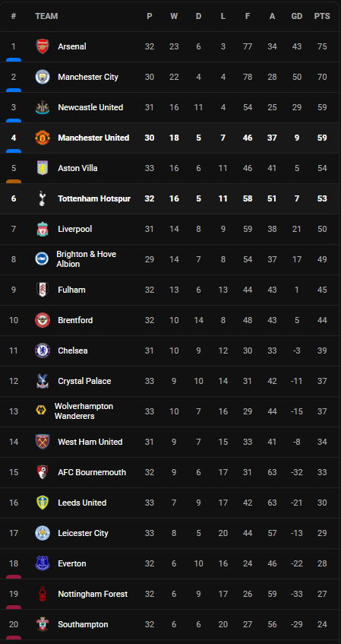Click the Aston Villa club crest
This screenshot has height=644, width=341.
[43, 168]
